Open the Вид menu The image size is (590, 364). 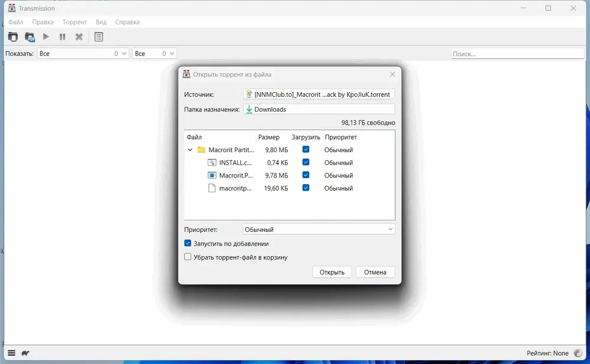101,22
